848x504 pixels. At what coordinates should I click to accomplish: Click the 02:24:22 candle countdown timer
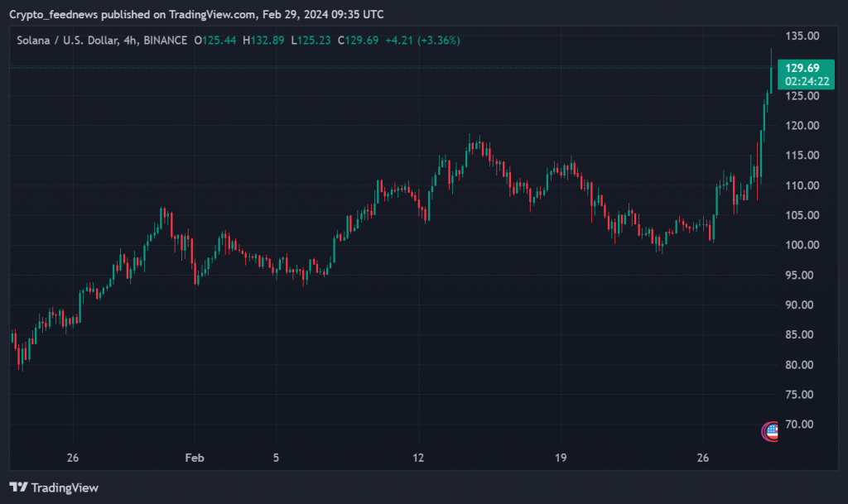pos(802,81)
